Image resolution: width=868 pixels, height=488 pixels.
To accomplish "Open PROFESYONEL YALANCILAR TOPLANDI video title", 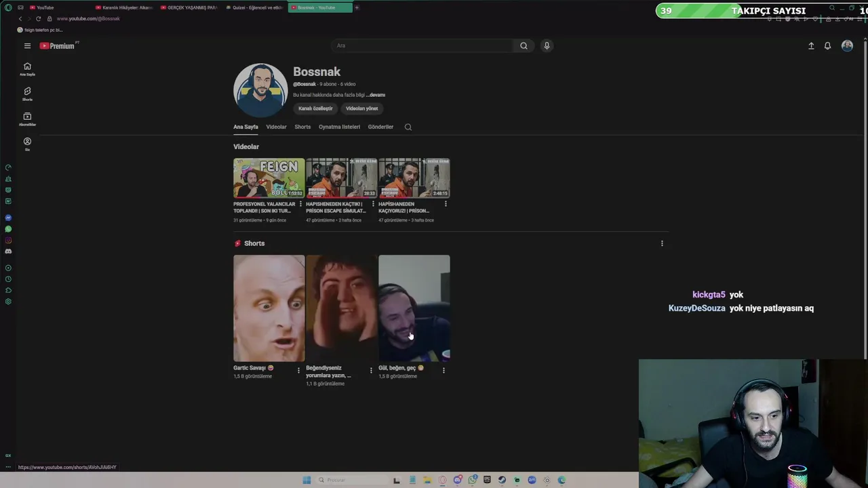I will [264, 207].
